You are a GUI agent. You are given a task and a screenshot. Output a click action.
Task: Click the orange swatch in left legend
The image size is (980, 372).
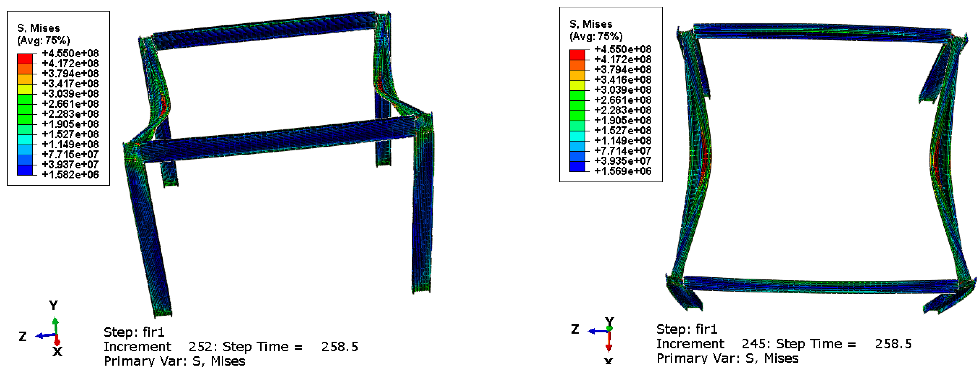[x=25, y=69]
